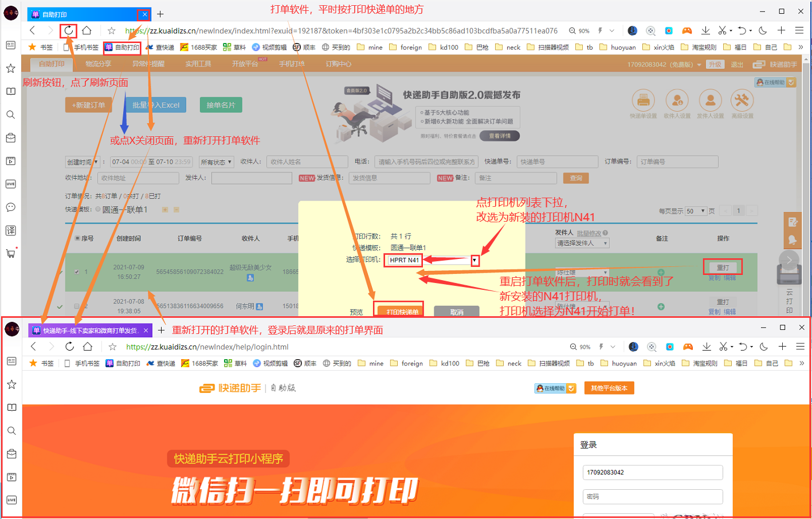Viewport: 812px width, 519px height.
Task: Click 批量修改 link beside 发件人
Action: (589, 233)
